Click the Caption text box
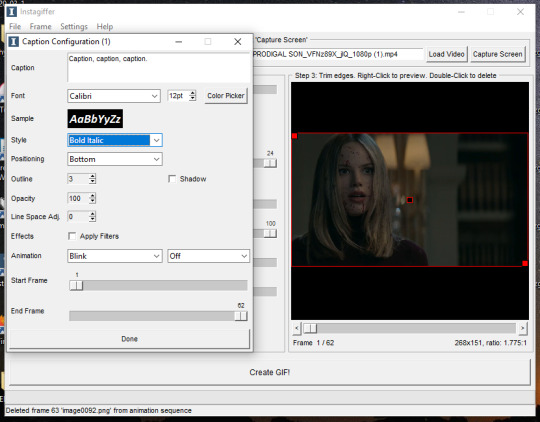Image resolution: width=540 pixels, height=422 pixels. click(159, 68)
